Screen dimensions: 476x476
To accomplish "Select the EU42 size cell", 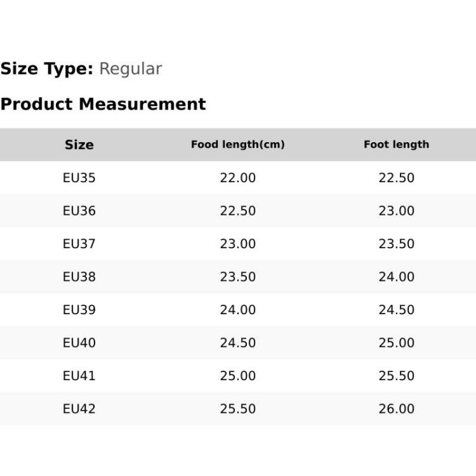I will coord(79,409).
